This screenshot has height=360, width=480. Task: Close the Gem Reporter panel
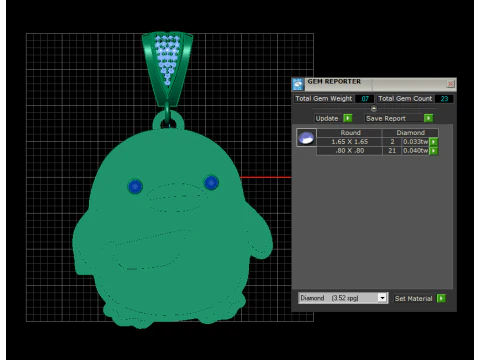point(450,84)
